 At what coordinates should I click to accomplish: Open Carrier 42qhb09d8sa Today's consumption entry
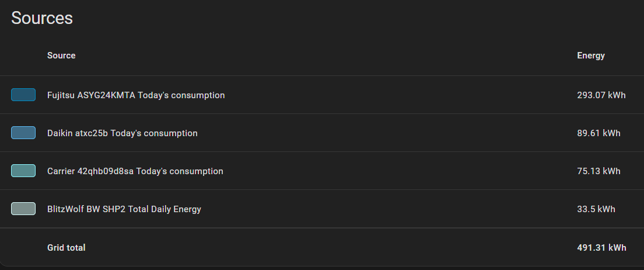(x=135, y=171)
